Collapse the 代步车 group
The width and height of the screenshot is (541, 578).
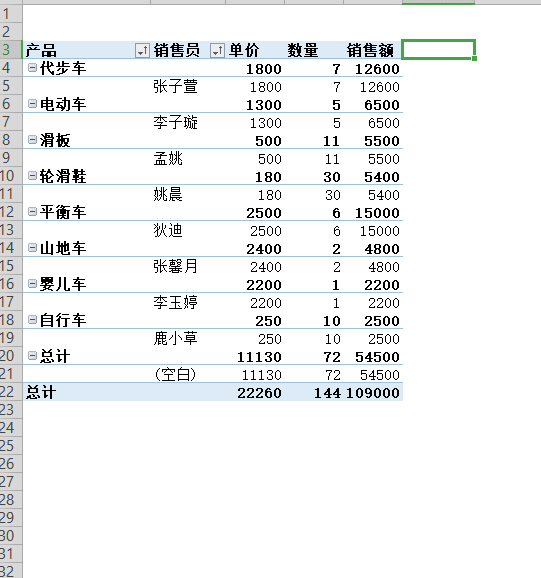tap(32, 68)
